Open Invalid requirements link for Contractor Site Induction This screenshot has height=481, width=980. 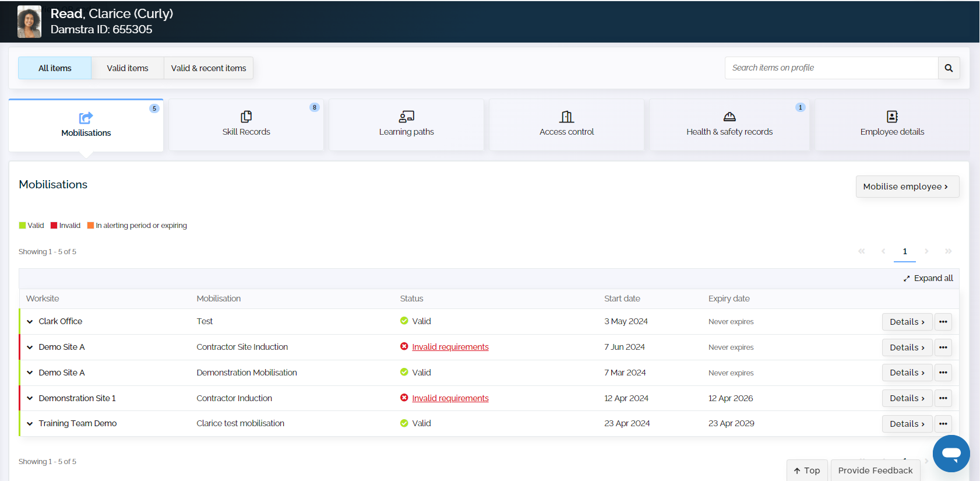pos(450,347)
